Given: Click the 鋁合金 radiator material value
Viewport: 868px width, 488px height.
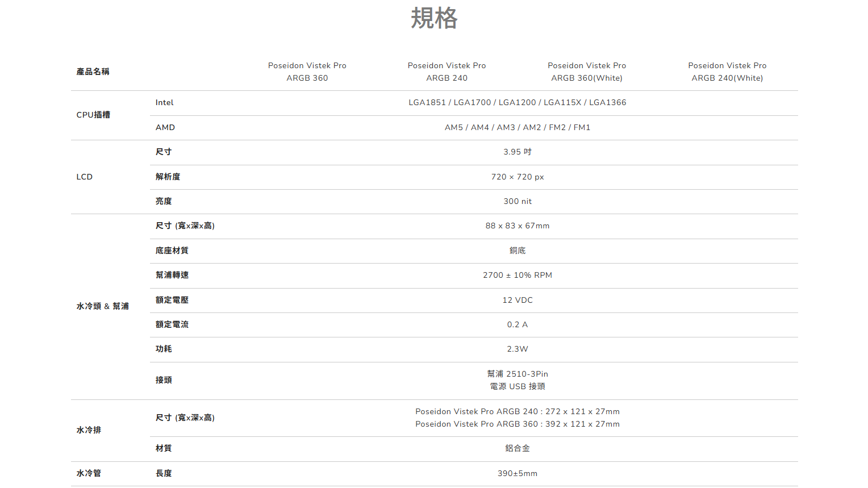Looking at the screenshot, I should 518,449.
